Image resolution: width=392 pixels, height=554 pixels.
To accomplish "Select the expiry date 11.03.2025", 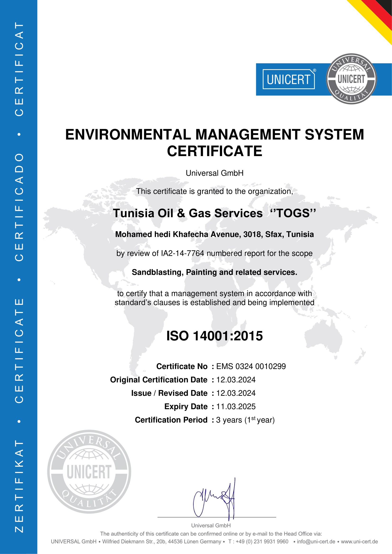I will 236,407.
